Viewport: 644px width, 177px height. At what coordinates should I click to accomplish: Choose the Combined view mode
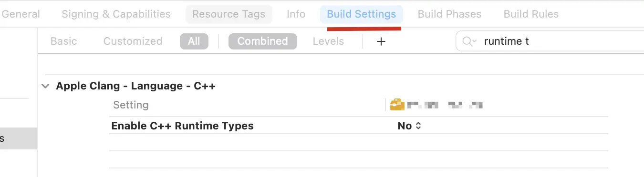[262, 41]
